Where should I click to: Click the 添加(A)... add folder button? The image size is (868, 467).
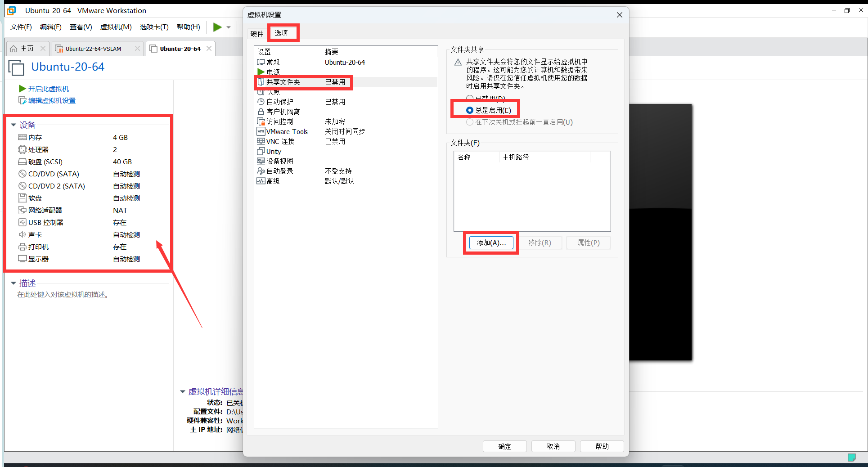(491, 243)
